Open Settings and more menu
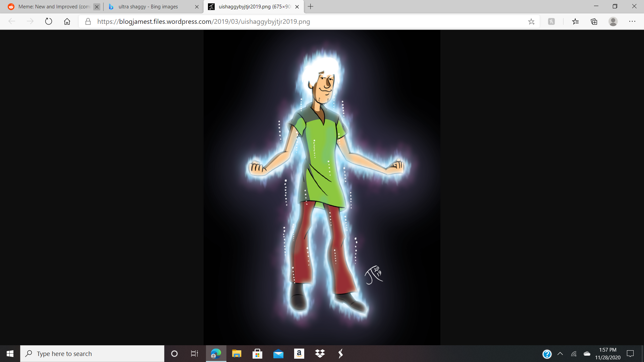Screen dimensions: 644x362 (632, 21)
